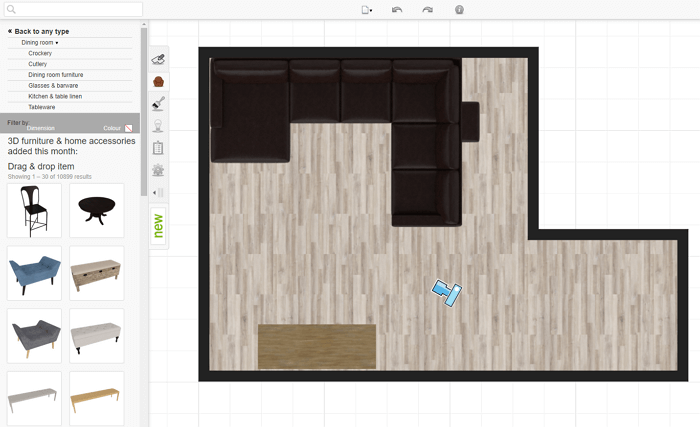This screenshot has height=427, width=700.
Task: Go Back to any type
Action: pos(38,31)
